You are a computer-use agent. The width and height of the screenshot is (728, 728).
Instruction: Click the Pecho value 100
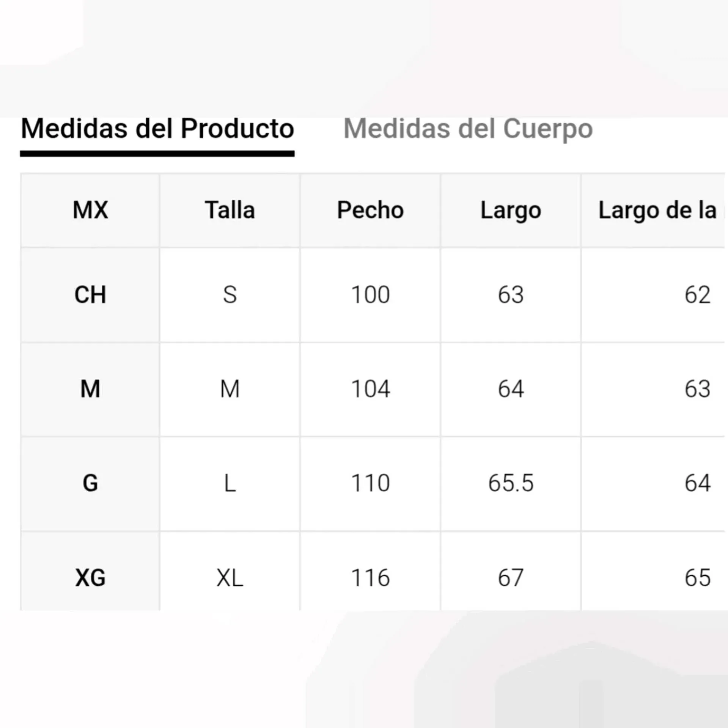(370, 295)
